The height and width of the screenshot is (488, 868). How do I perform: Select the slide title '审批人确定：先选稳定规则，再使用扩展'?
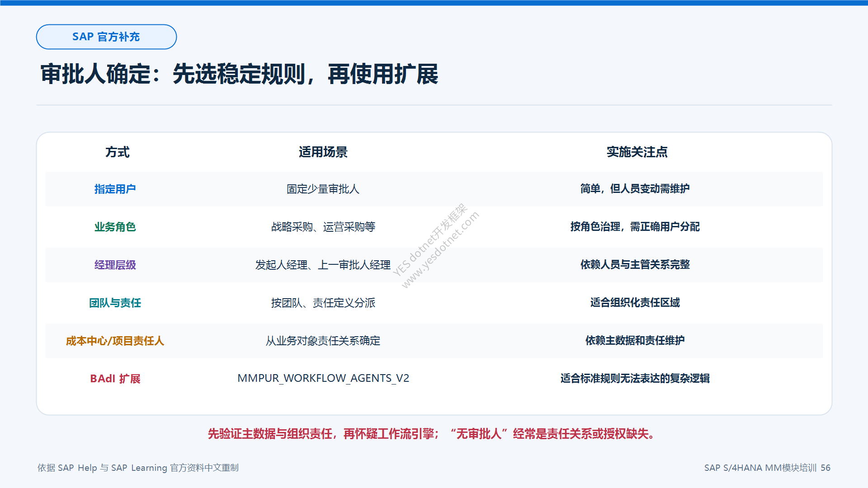(x=239, y=74)
